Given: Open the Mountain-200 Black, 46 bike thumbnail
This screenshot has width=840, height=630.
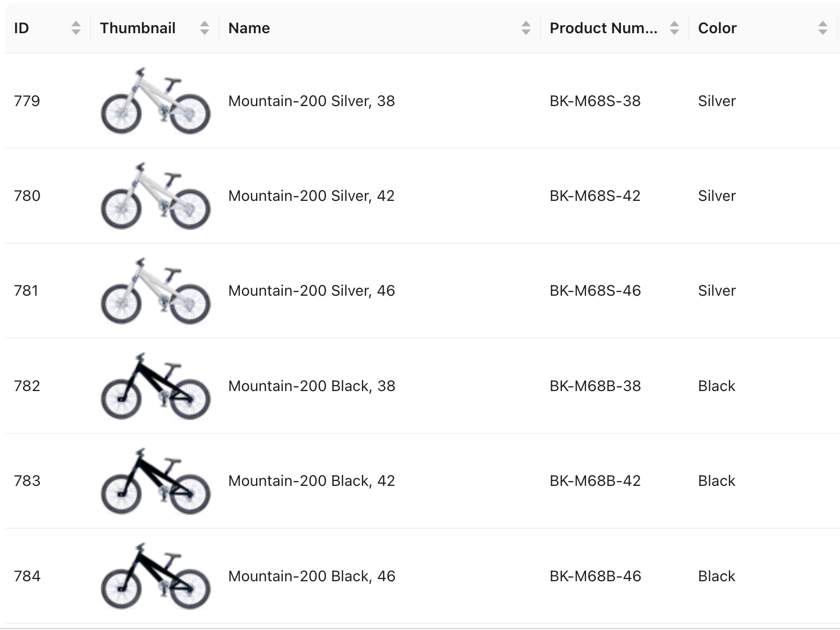Looking at the screenshot, I should point(155,576).
